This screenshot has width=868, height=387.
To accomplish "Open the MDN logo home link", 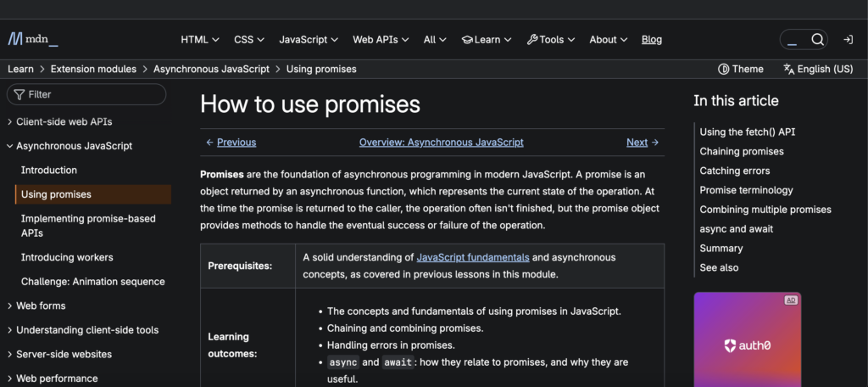I will tap(33, 39).
